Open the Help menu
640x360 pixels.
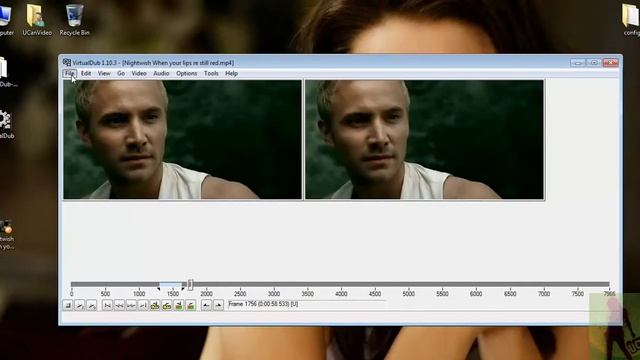click(x=231, y=73)
